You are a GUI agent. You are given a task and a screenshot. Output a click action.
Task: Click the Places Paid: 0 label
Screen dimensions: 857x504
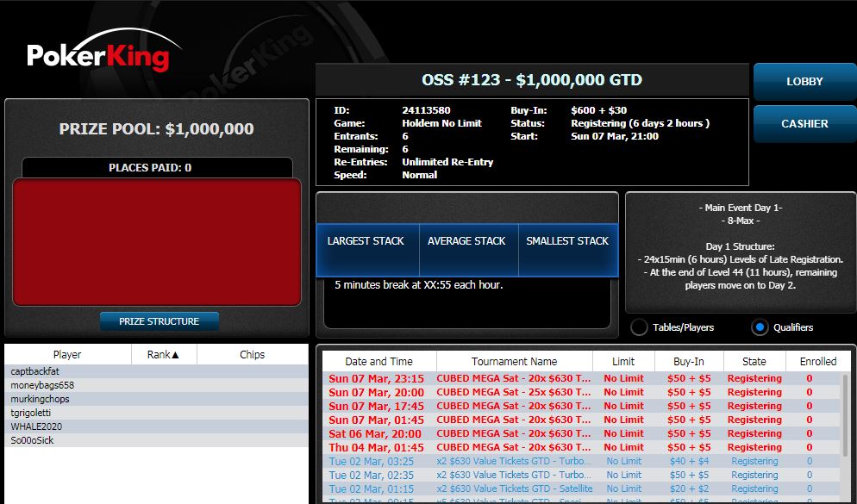[150, 168]
